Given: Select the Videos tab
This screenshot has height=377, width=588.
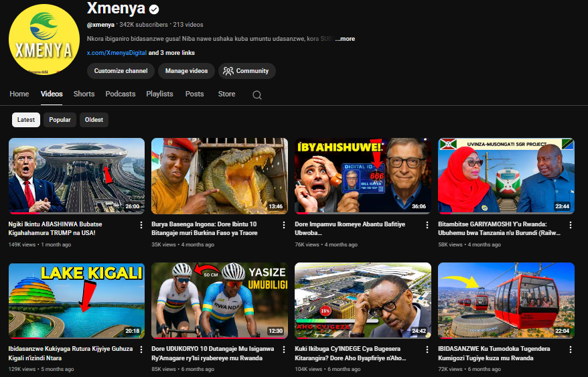Looking at the screenshot, I should pos(52,94).
